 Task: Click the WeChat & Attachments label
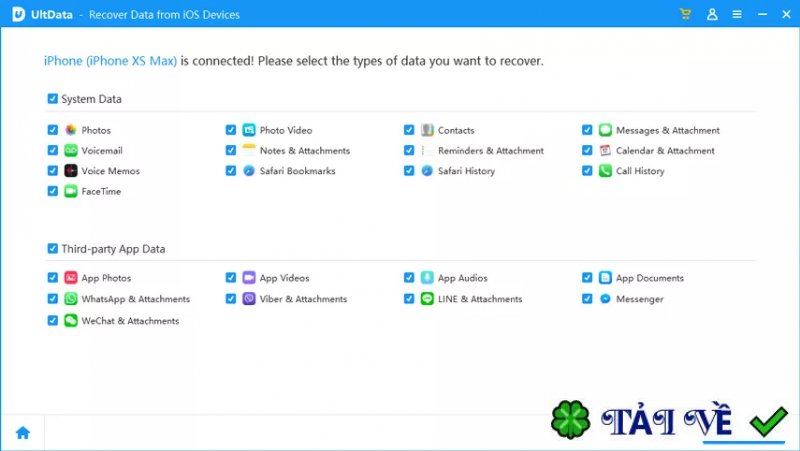tap(130, 321)
